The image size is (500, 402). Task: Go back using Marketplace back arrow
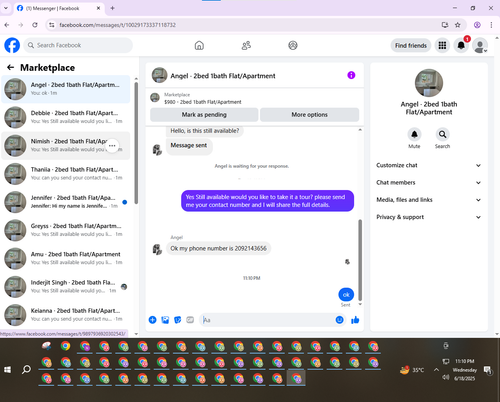click(x=10, y=68)
